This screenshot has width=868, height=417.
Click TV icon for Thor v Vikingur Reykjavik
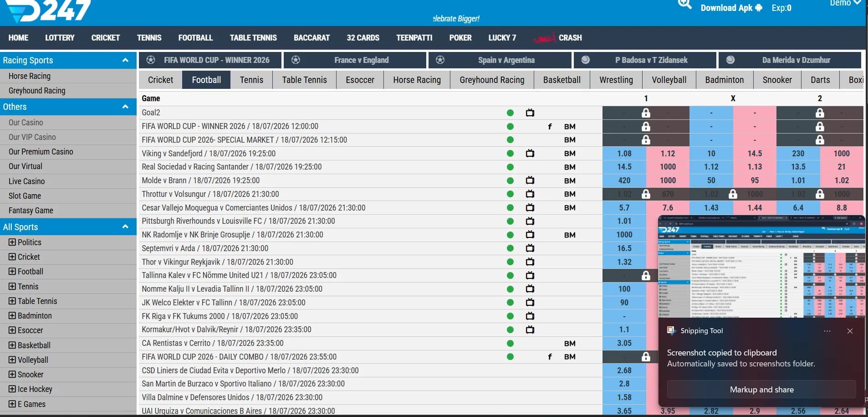coord(530,262)
